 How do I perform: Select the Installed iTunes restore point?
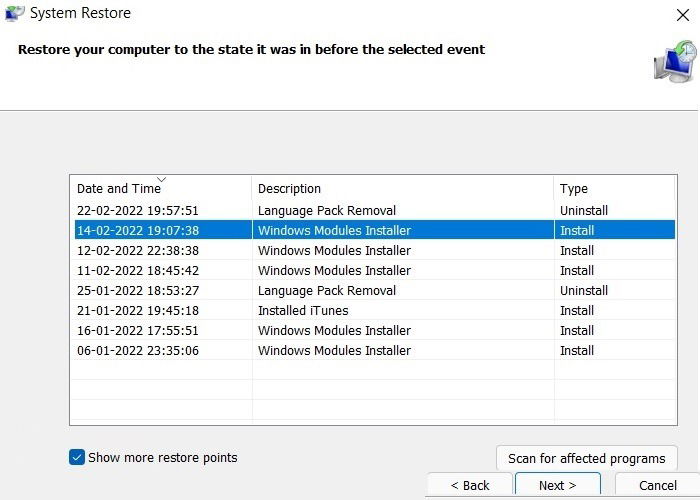point(374,310)
